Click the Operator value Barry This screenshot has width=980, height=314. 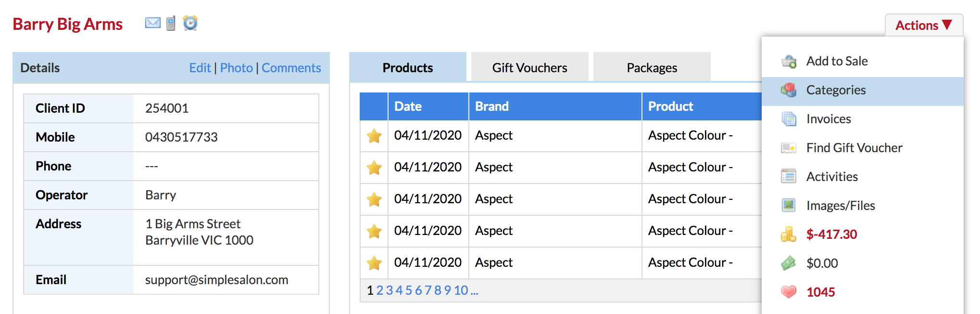161,195
